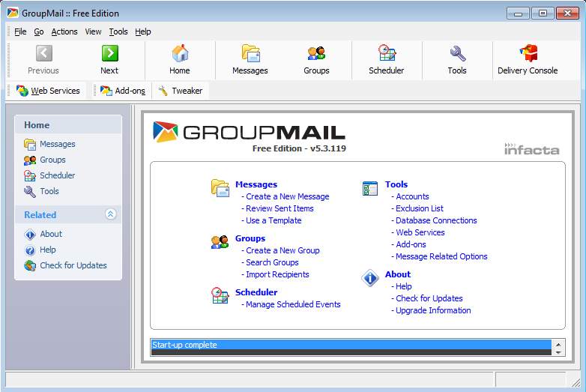Click the Groups people icon on home page
This screenshot has width=586, height=392.
(x=220, y=242)
